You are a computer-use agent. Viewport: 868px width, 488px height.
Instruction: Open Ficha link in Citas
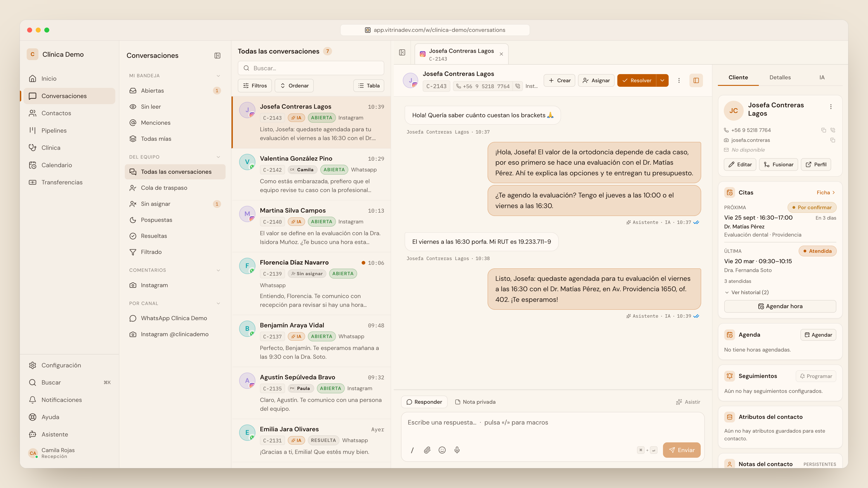point(826,193)
